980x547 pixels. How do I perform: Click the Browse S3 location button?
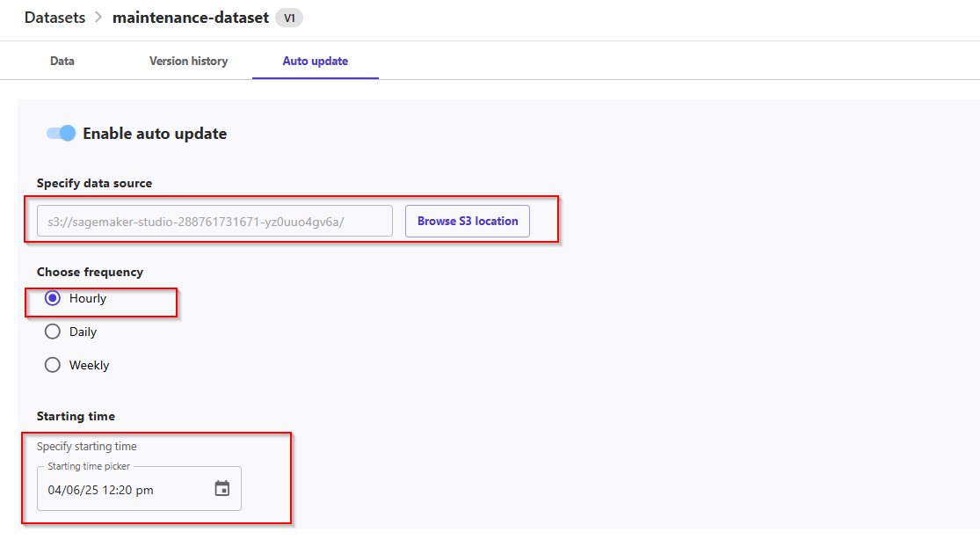(468, 222)
